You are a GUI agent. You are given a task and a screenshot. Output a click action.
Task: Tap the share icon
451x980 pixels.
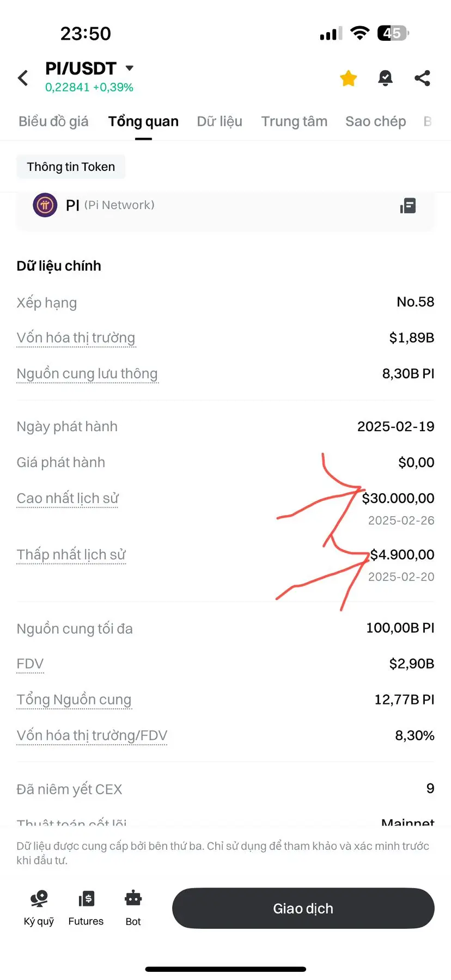pyautogui.click(x=422, y=78)
